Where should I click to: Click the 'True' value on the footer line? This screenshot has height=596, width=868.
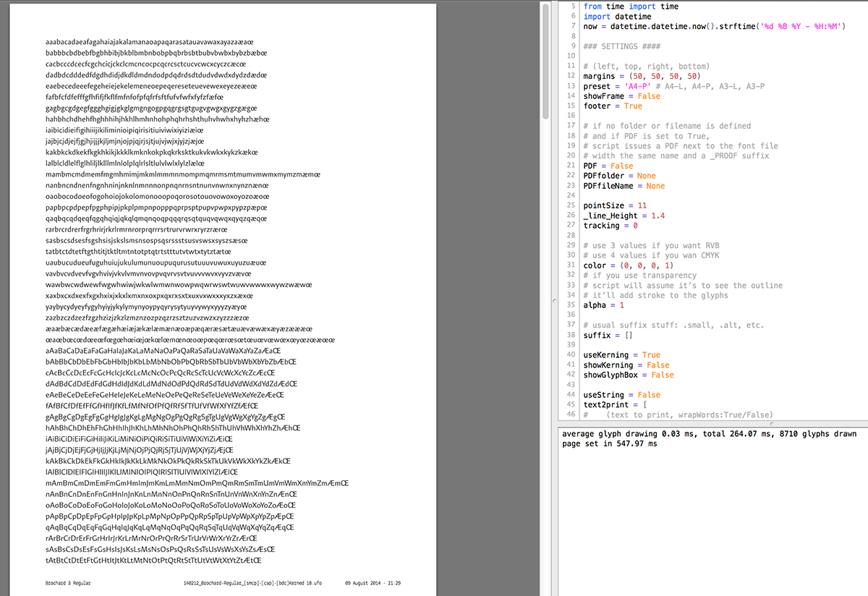click(632, 106)
